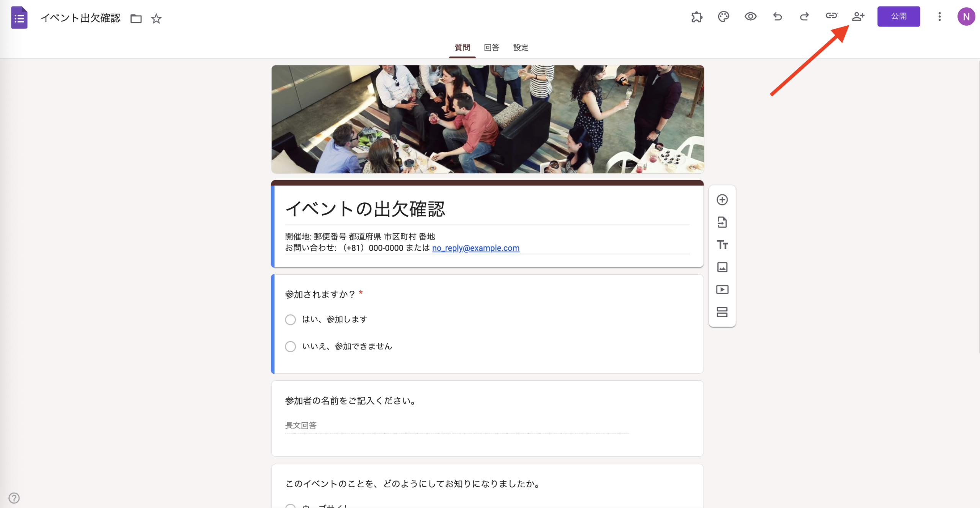Preview the form with the eye icon

(750, 16)
